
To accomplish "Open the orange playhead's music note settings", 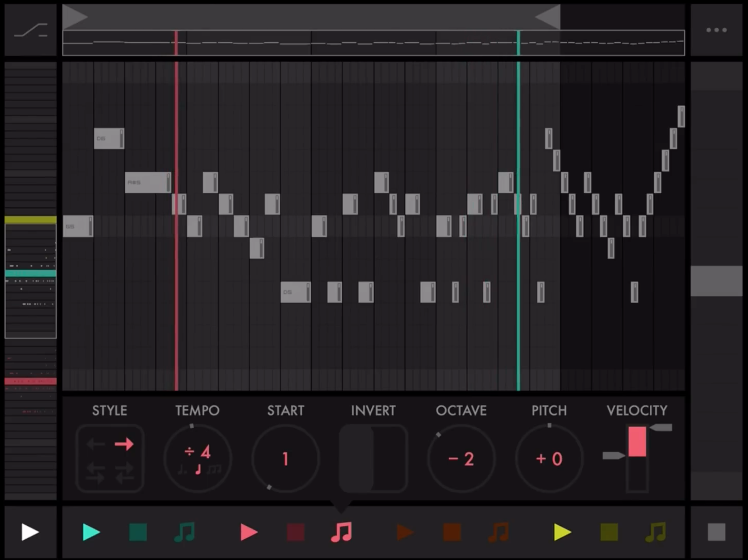I will (499, 532).
